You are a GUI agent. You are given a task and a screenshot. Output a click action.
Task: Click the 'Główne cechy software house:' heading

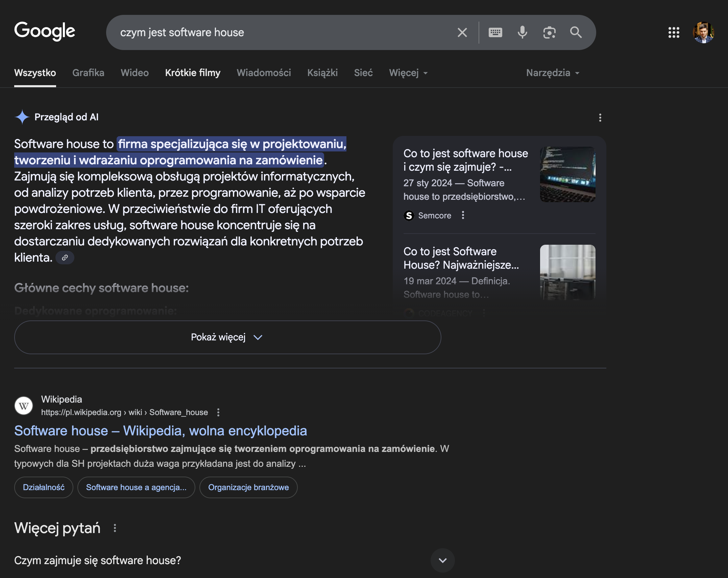(101, 288)
